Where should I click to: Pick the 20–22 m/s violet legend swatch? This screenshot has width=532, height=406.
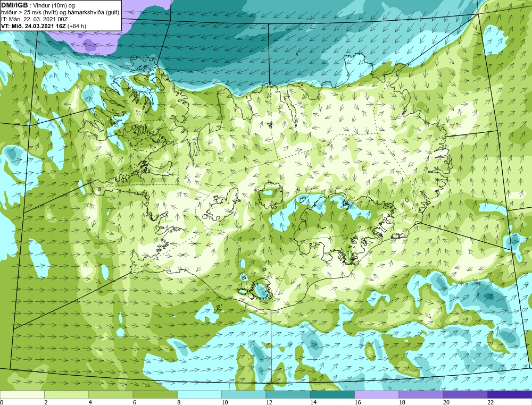pyautogui.click(x=465, y=394)
